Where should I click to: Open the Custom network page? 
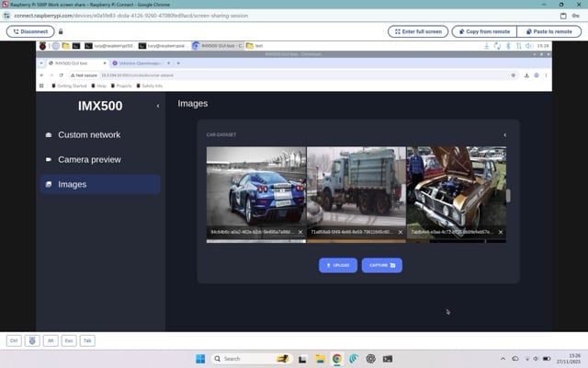(x=89, y=135)
